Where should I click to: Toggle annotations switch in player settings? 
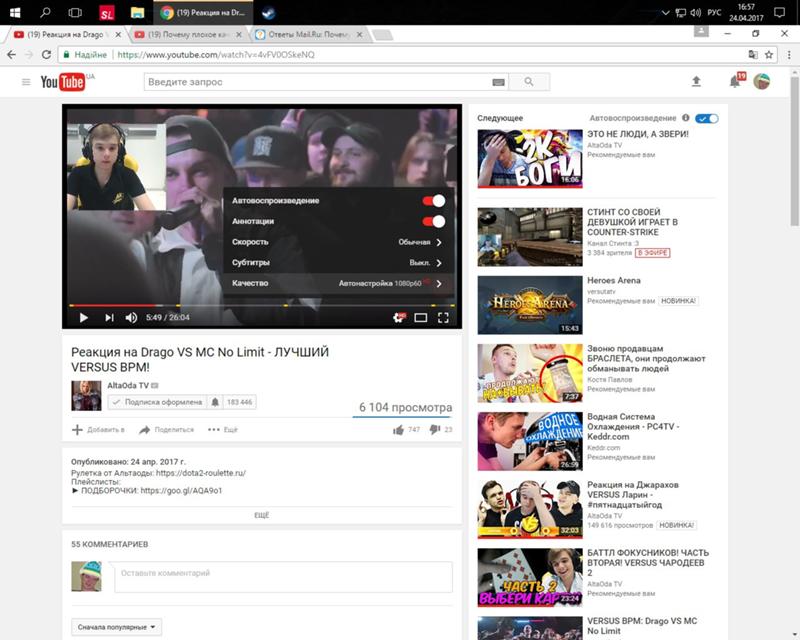(434, 221)
